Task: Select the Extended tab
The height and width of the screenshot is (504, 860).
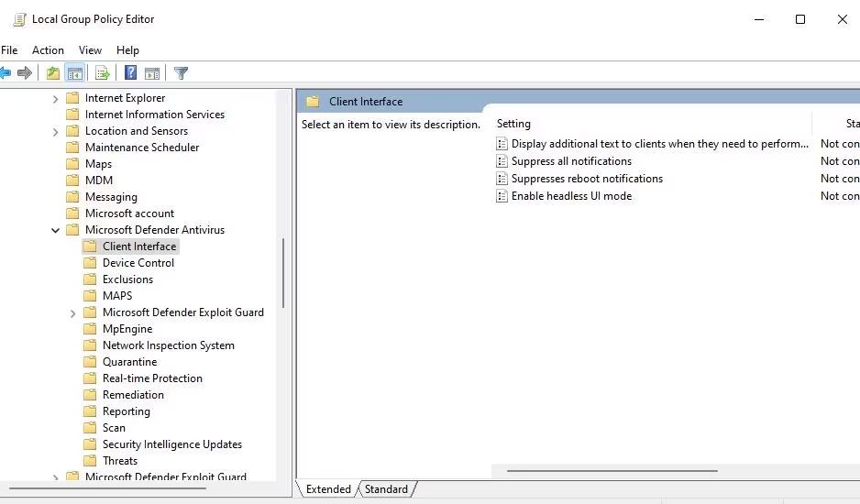Action: coord(328,489)
